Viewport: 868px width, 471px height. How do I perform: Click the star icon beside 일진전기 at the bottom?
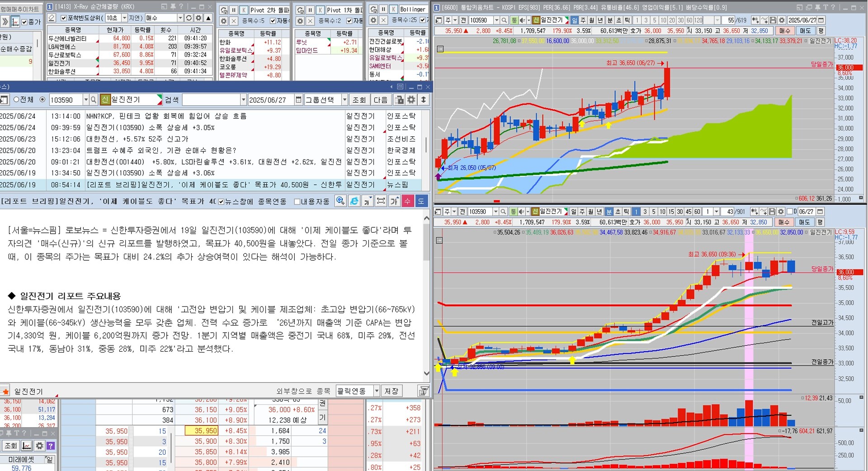click(5, 391)
